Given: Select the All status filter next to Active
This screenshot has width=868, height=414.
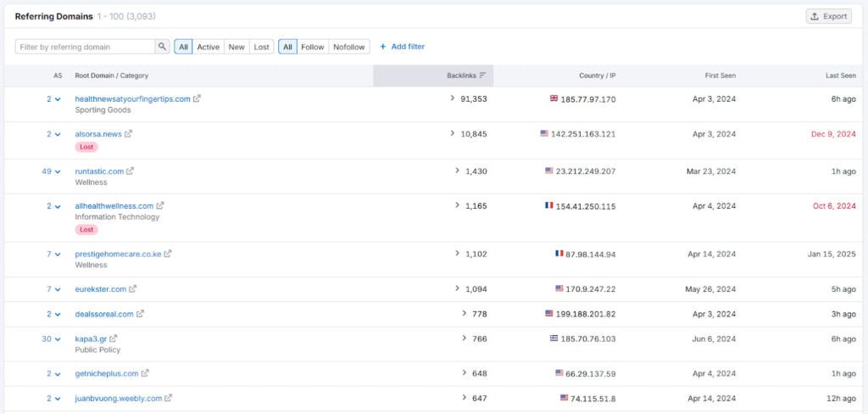Looking at the screenshot, I should [183, 47].
